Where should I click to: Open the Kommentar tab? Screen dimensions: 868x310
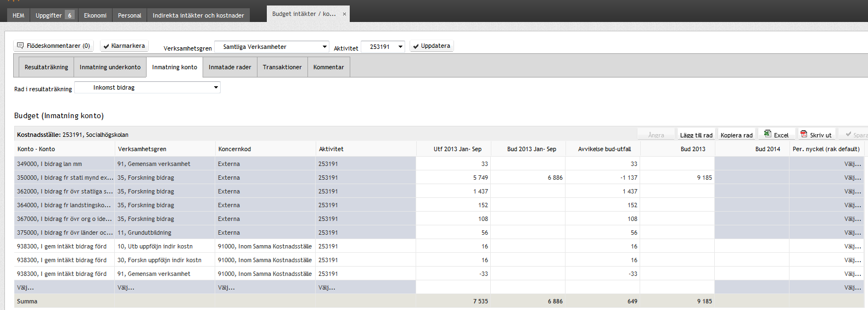[328, 67]
